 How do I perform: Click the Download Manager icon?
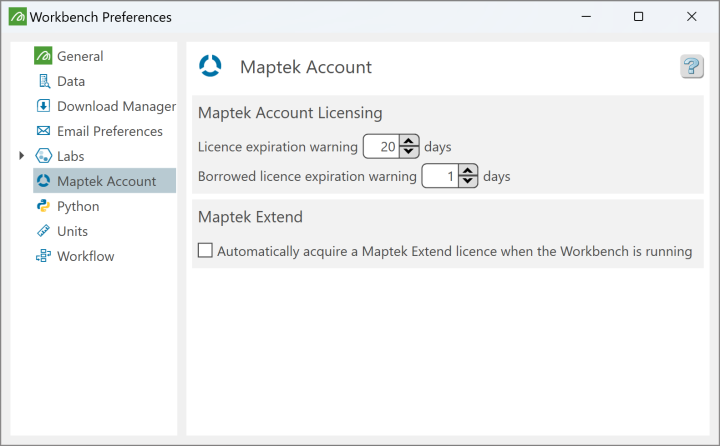[x=43, y=106]
